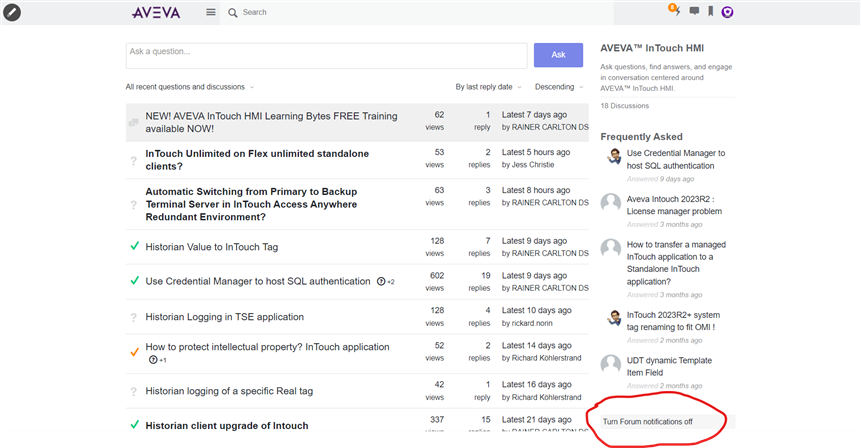Open Latest 16 days ago reply link

click(x=536, y=384)
